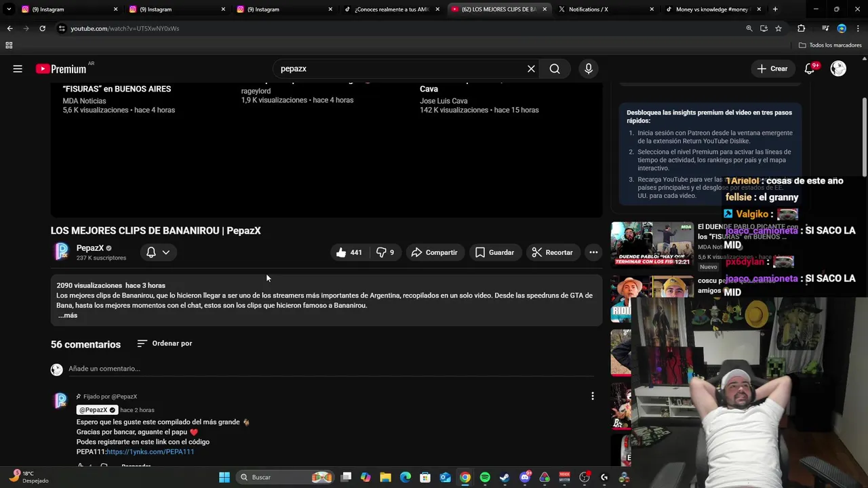Focus the Añade un comentario field

[331, 369]
